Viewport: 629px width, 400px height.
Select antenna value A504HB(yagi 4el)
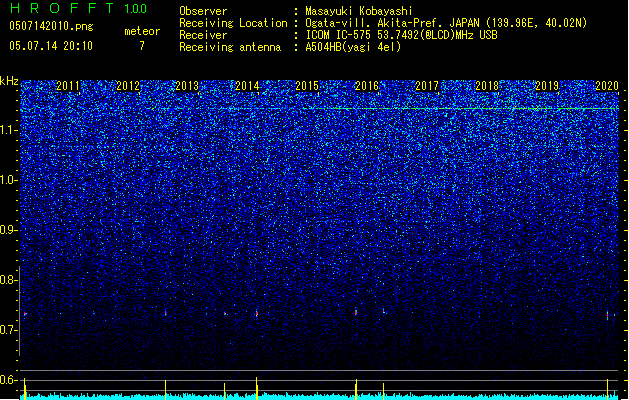[353, 47]
